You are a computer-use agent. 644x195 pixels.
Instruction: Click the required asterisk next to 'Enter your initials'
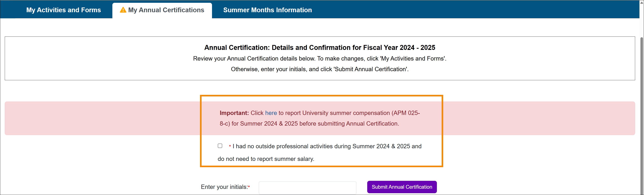[249, 186]
